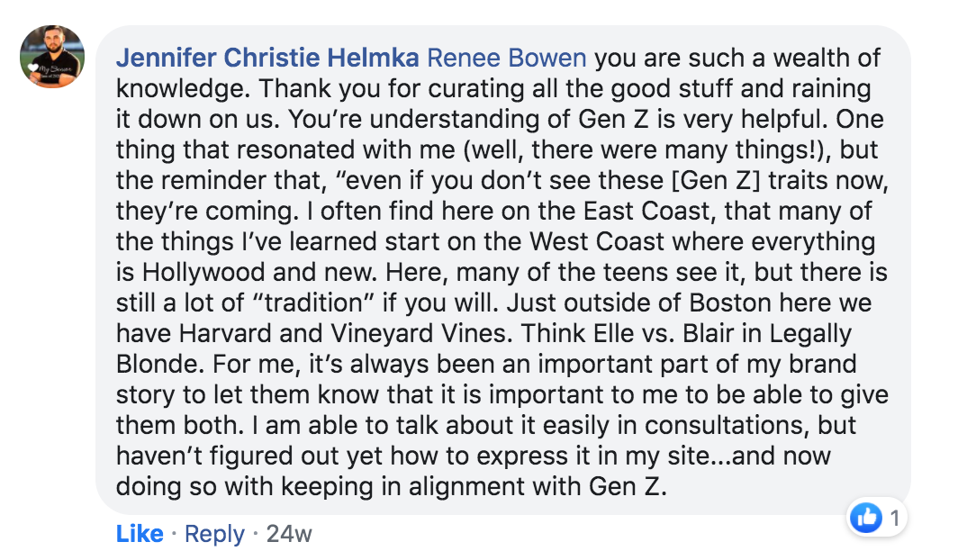Like this comment
Viewport: 967px width, 560px height.
click(x=140, y=534)
